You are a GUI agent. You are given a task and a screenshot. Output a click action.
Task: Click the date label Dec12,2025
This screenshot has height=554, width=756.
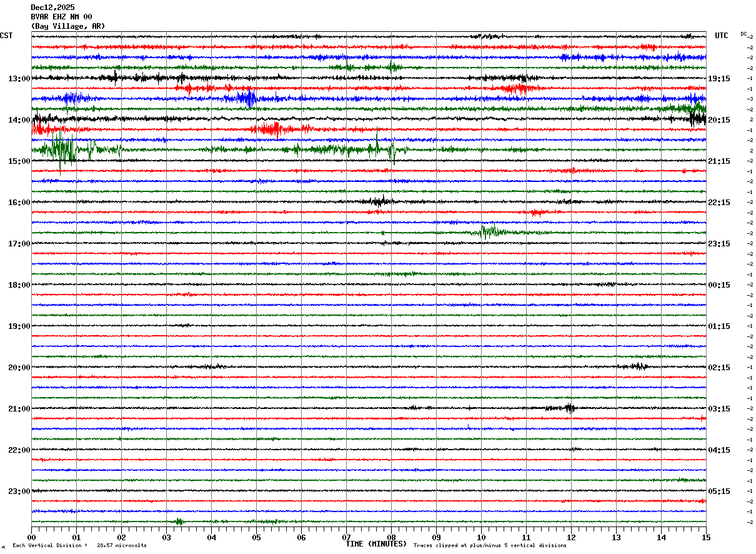tap(52, 8)
